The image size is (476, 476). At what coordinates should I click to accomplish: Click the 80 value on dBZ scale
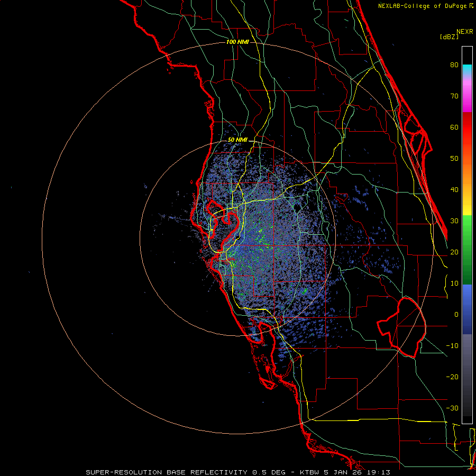coord(454,65)
